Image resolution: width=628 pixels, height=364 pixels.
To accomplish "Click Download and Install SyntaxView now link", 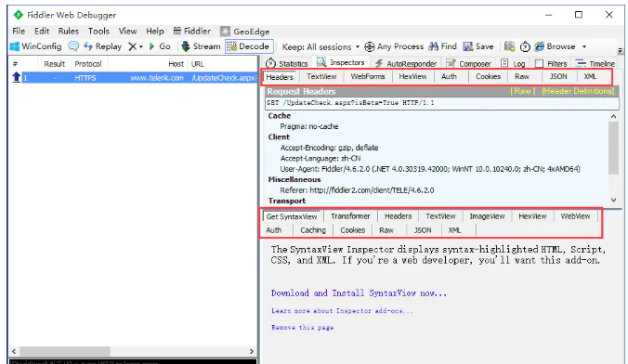I will tap(359, 293).
